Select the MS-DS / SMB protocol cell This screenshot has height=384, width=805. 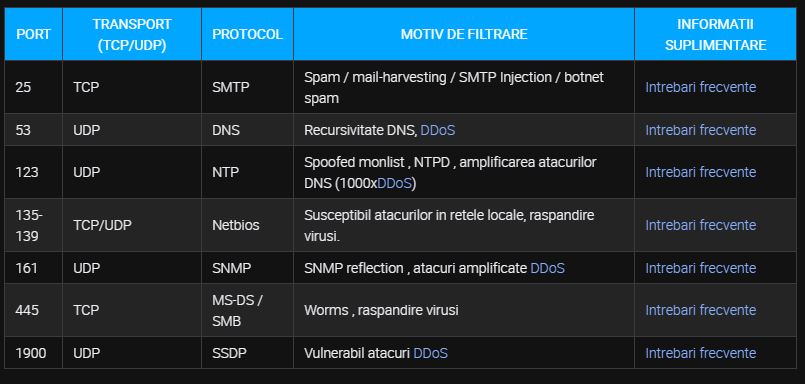click(x=247, y=310)
